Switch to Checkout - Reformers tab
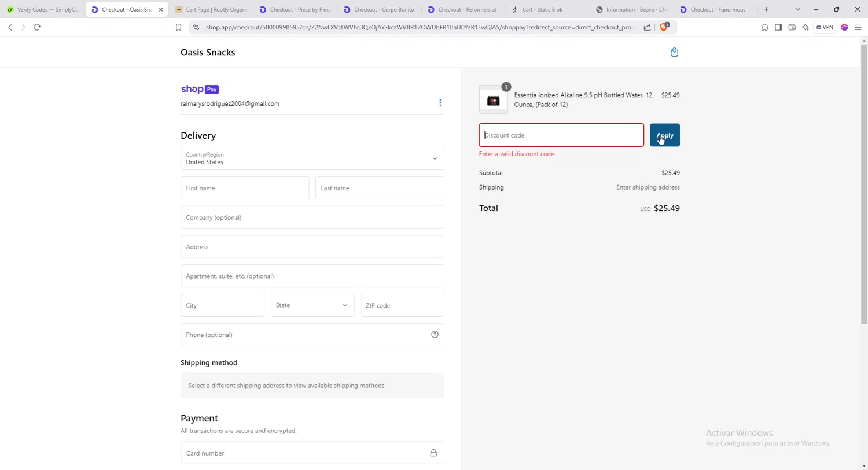Viewport: 868px width, 470px height. click(x=463, y=9)
